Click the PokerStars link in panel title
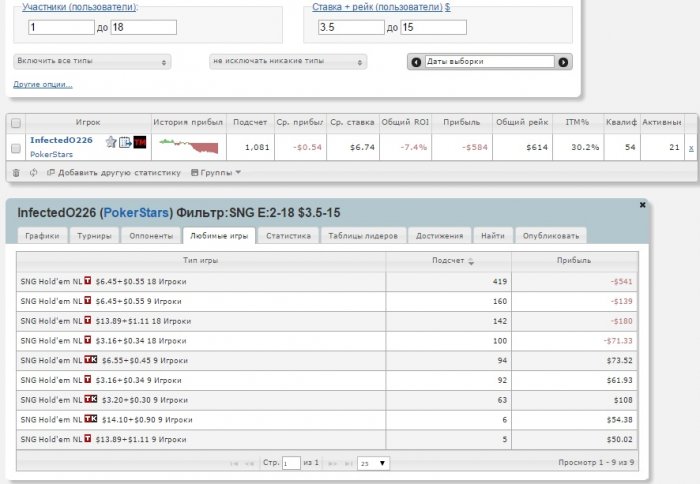Viewport: 700px width, 484px height. 136,213
